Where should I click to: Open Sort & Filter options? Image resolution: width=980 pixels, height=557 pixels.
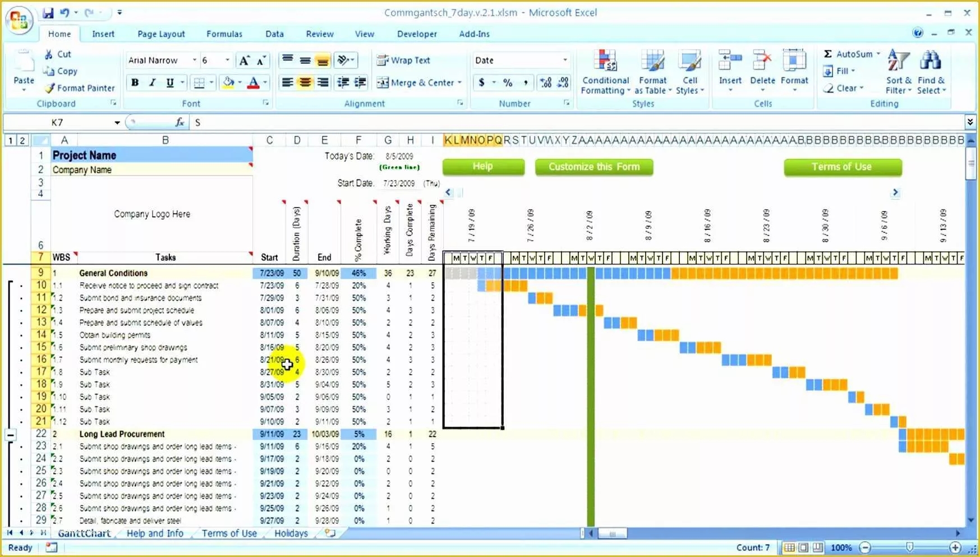tap(898, 71)
